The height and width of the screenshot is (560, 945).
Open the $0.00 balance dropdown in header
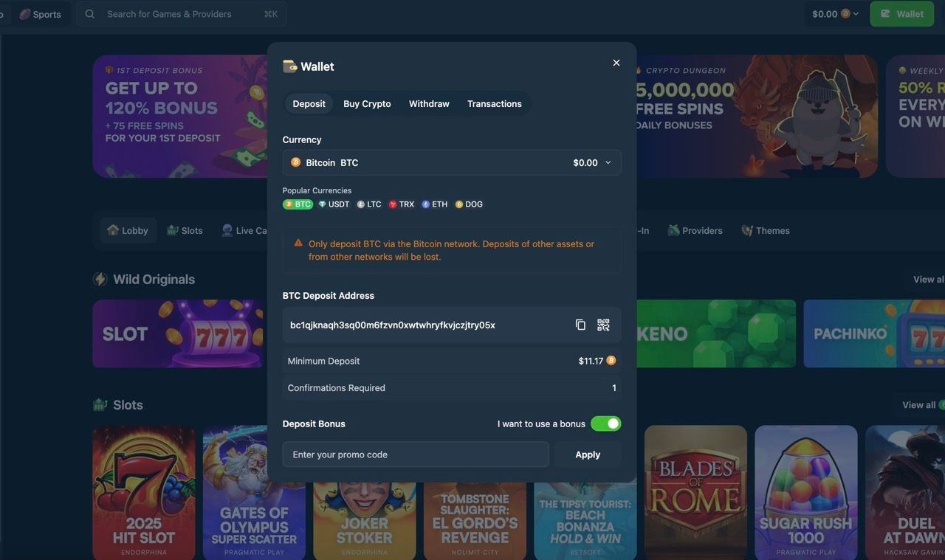835,14
